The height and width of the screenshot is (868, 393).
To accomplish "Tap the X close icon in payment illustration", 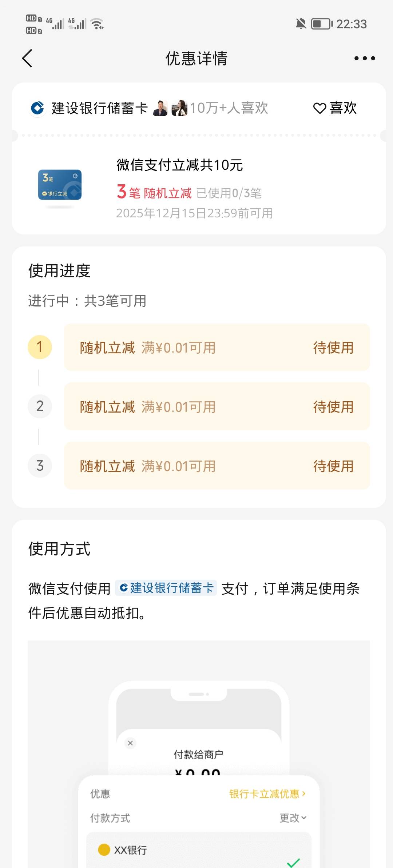I will pyautogui.click(x=130, y=743).
